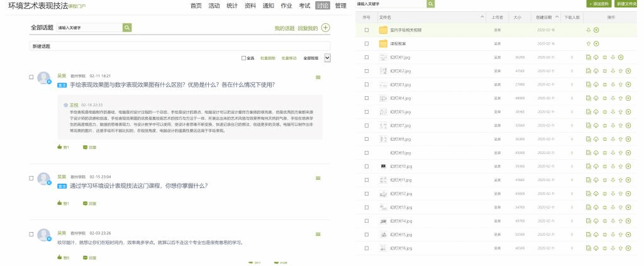Viewport: 644px width, 266px height.
Task: Go to the 作业 navigation tab
Action: click(x=286, y=6)
